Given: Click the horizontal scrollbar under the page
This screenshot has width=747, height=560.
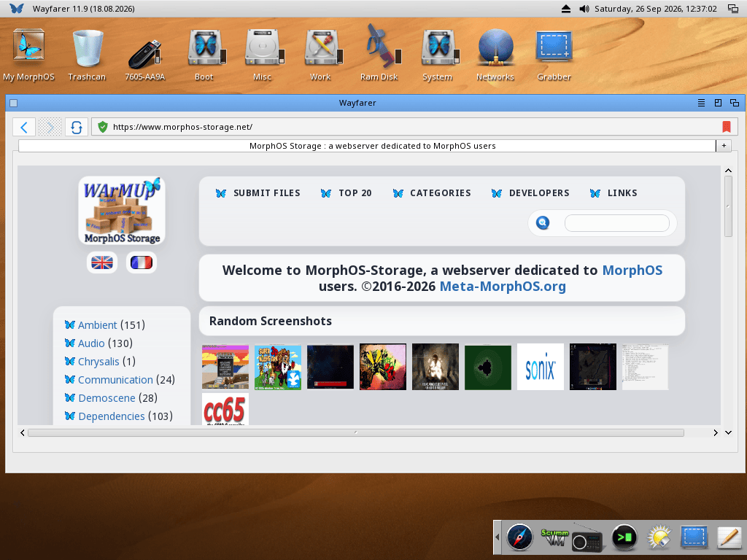Looking at the screenshot, I should tap(356, 433).
